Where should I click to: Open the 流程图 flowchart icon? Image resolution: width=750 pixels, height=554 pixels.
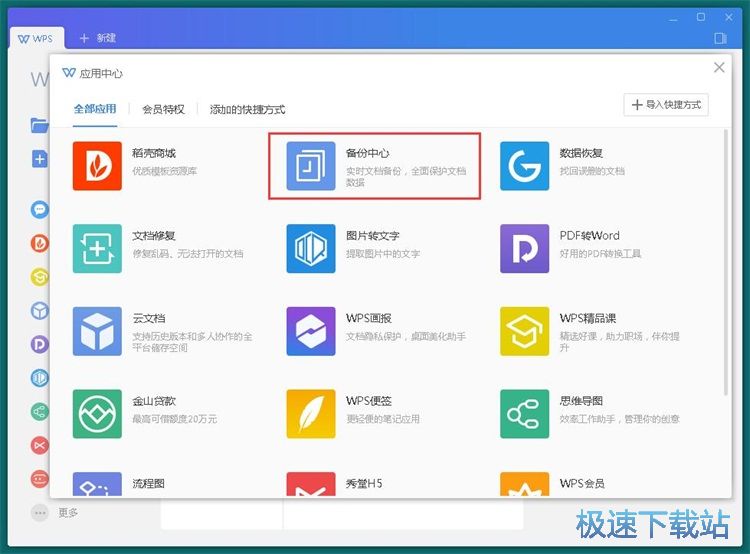(x=97, y=484)
